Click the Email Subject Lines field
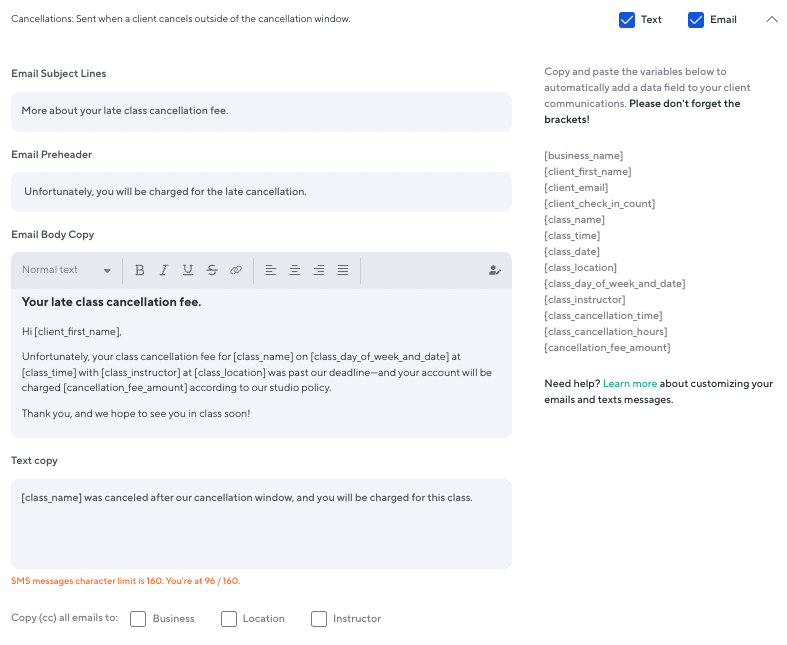The height and width of the screenshot is (645, 787). [261, 111]
